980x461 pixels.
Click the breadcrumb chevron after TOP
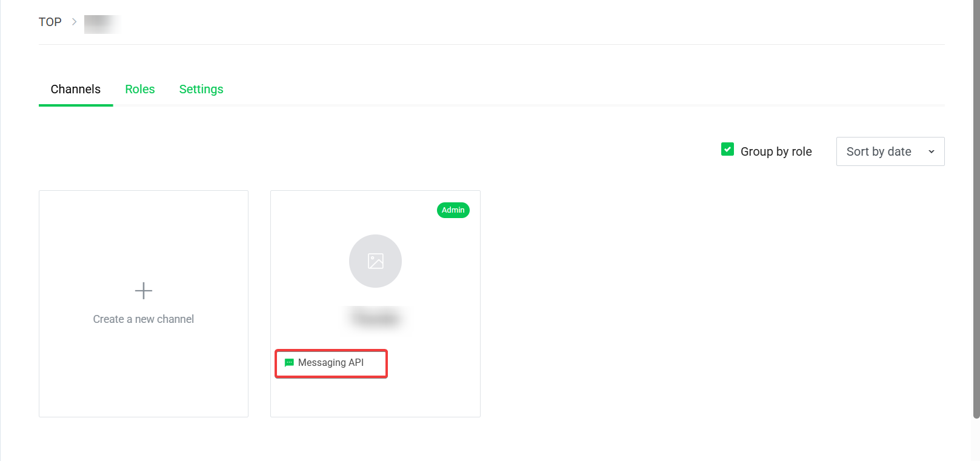[74, 22]
